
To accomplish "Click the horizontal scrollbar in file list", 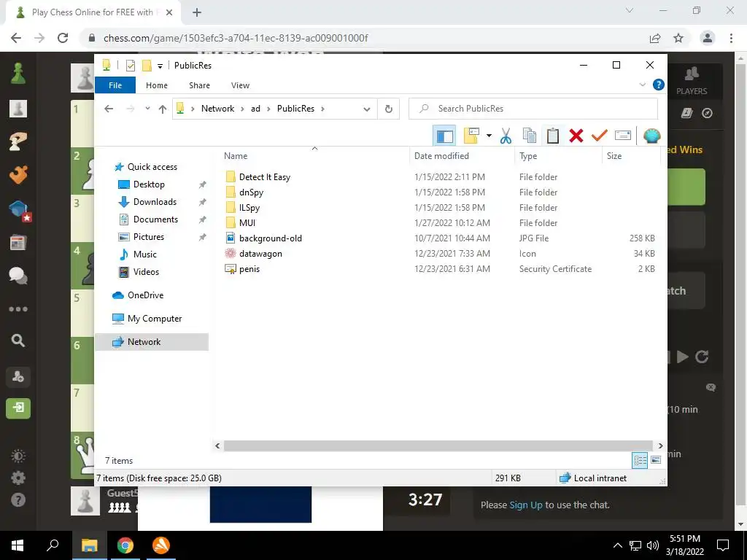I will [438, 446].
